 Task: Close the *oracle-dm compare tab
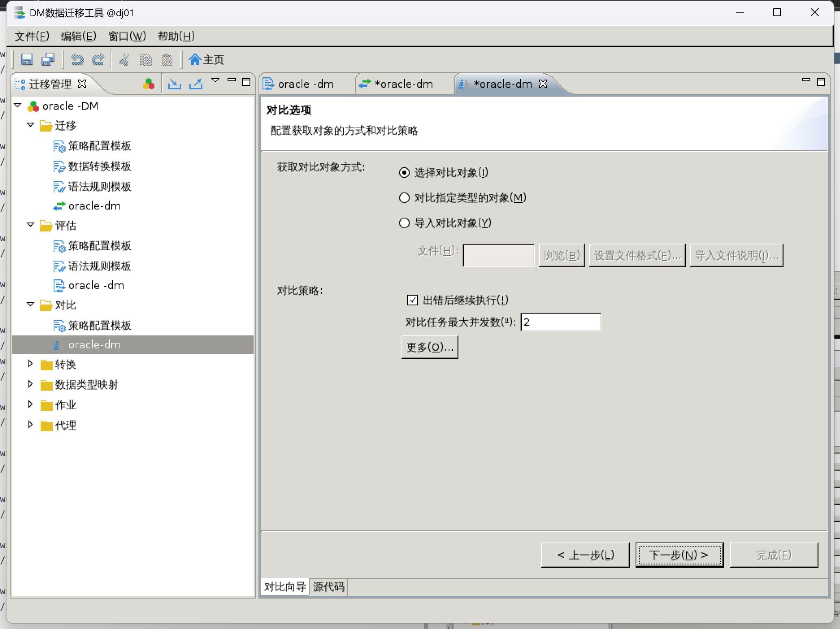(x=543, y=84)
